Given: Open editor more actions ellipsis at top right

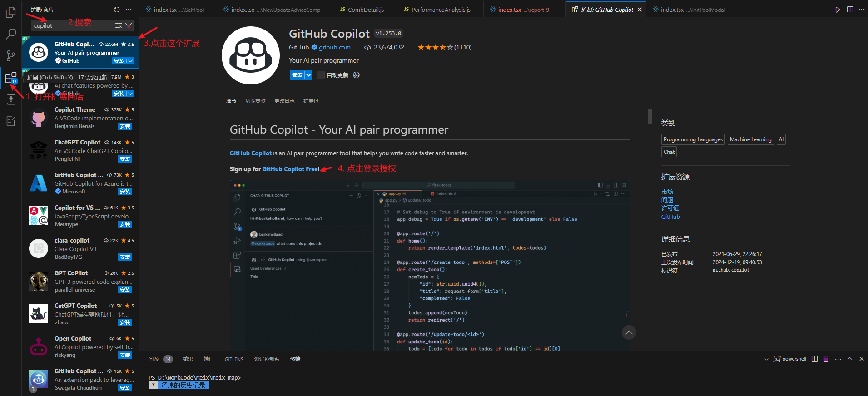Looking at the screenshot, I should click(x=861, y=10).
